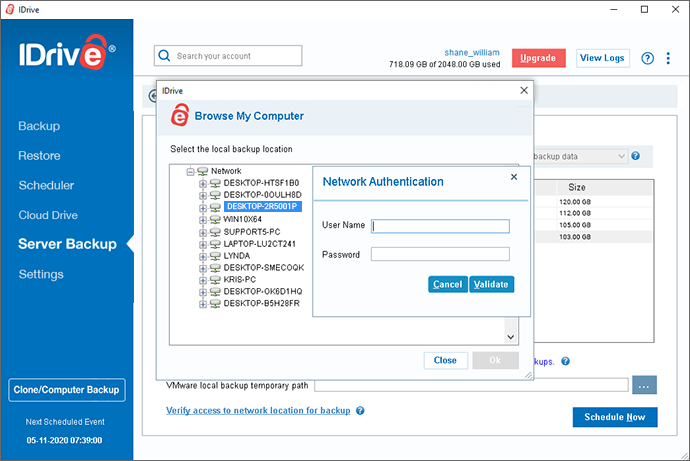Viewport: 690px width, 461px height.
Task: Click the help icon beside the 'kups.' text
Action: (565, 361)
